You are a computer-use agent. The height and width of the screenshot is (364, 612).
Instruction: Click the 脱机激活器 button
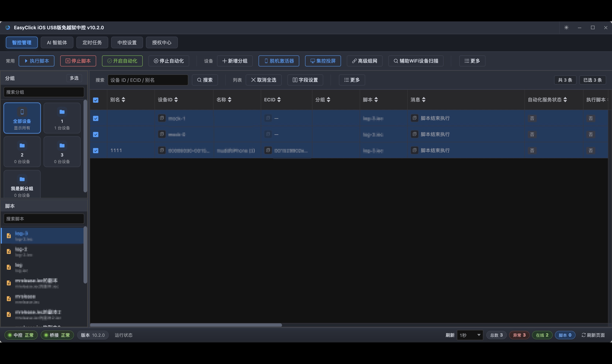[x=279, y=61]
